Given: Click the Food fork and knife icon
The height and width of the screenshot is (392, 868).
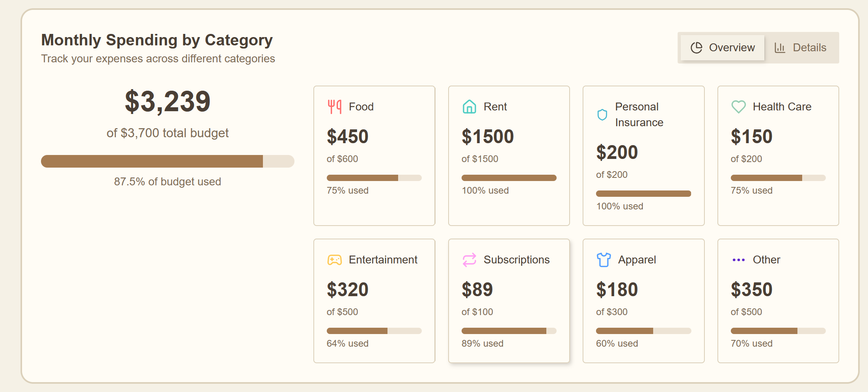Looking at the screenshot, I should tap(335, 106).
